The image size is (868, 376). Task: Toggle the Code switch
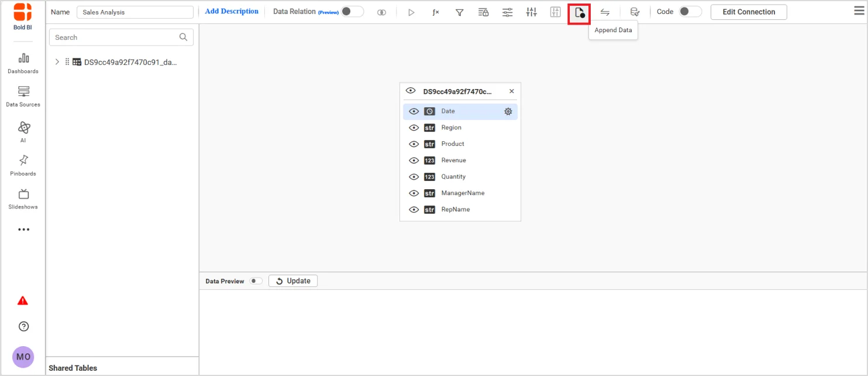pyautogui.click(x=691, y=12)
